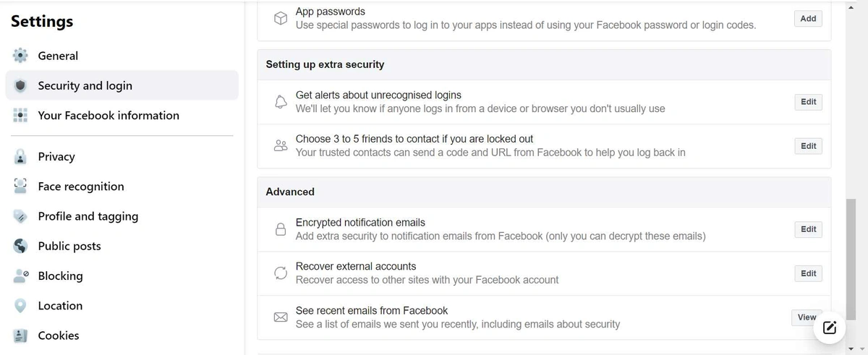View recent emails from Facebook
Screen dimensions: 868x355
pos(807,317)
